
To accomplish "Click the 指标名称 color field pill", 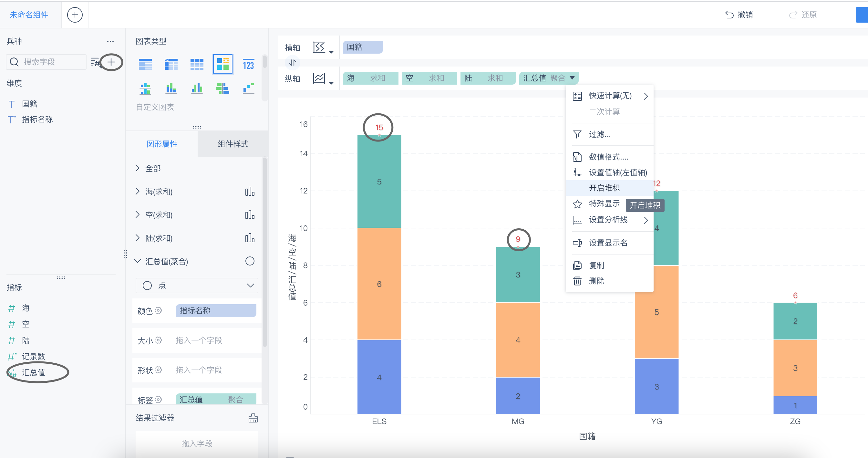I will pyautogui.click(x=216, y=310).
